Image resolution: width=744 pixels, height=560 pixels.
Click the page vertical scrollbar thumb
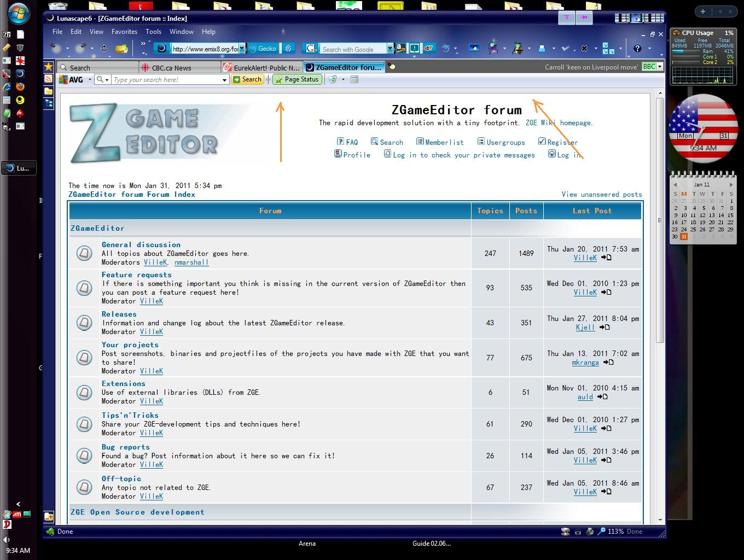660,220
